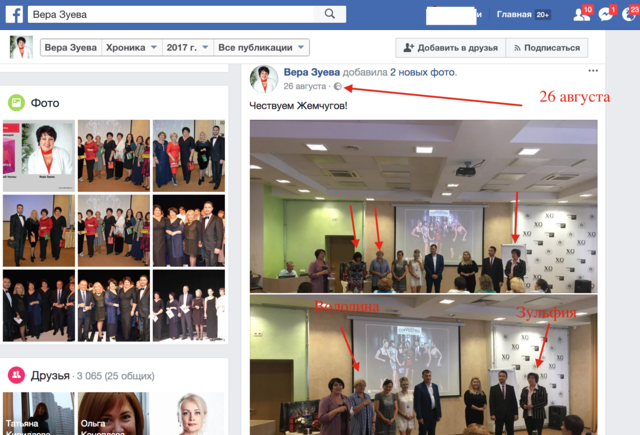Image resolution: width=640 pixels, height=435 pixels.
Task: Click the Вера Зуева profile button
Action: click(71, 48)
